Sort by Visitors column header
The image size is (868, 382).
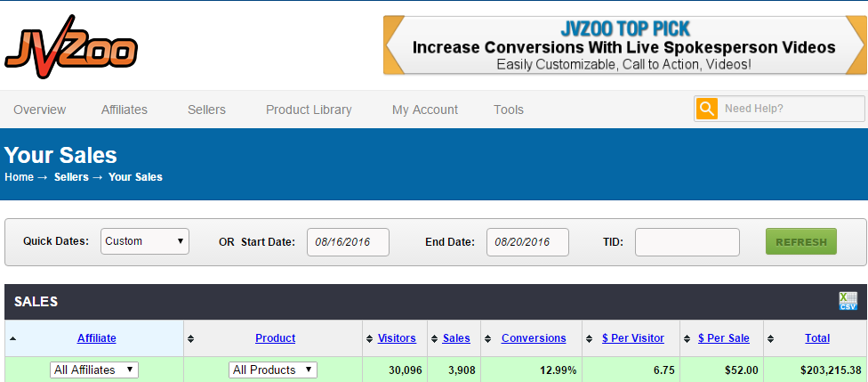tap(397, 338)
